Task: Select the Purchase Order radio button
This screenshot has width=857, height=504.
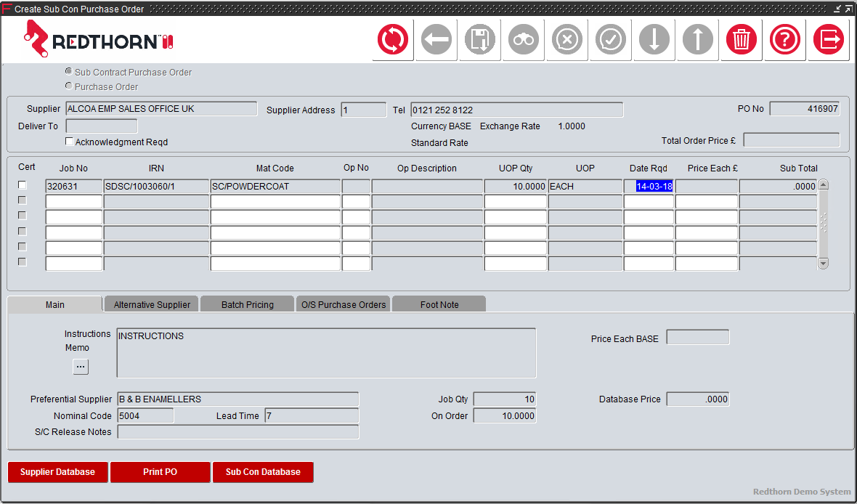Action: click(x=68, y=86)
